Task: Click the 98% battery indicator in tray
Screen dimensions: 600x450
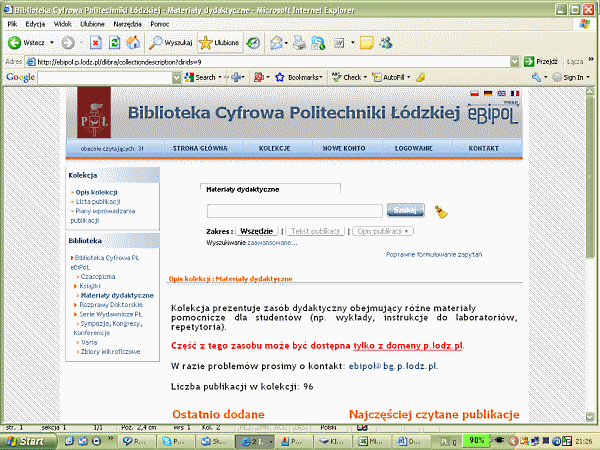Action: pyautogui.click(x=477, y=440)
